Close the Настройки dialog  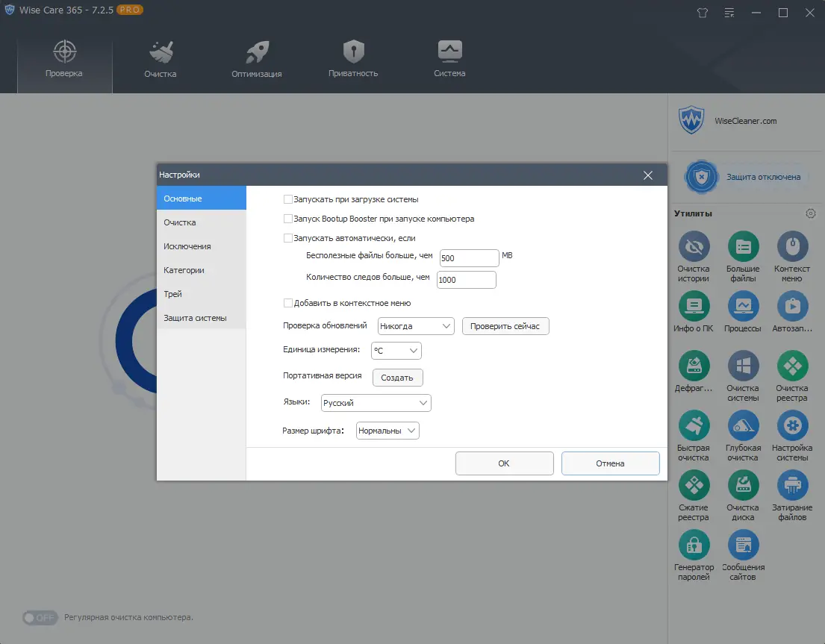pos(648,175)
